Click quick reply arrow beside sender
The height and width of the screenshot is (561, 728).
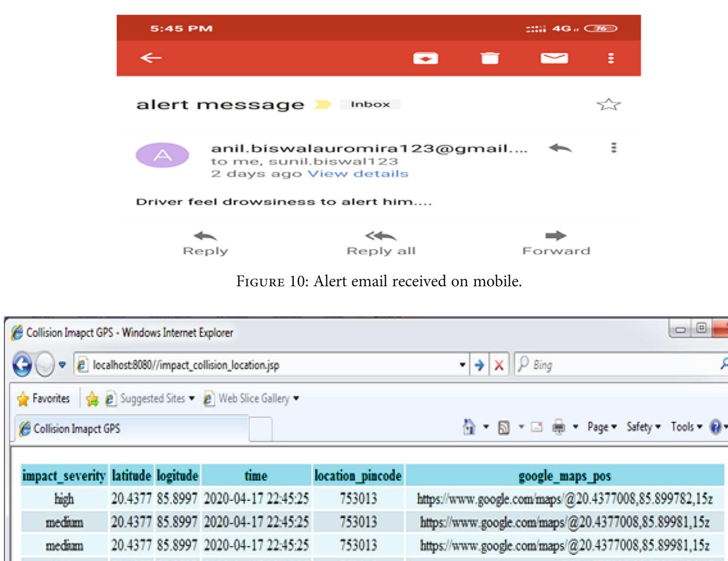(560, 148)
